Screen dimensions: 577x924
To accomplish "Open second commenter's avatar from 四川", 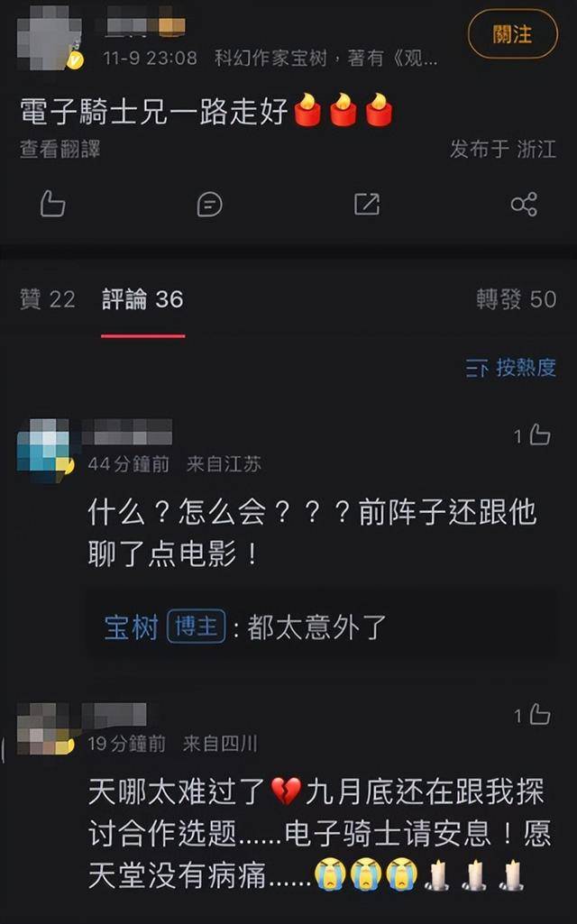I will pyautogui.click(x=45, y=728).
